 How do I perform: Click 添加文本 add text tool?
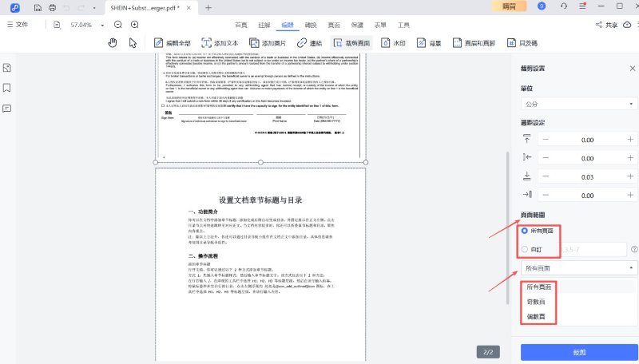[x=220, y=43]
